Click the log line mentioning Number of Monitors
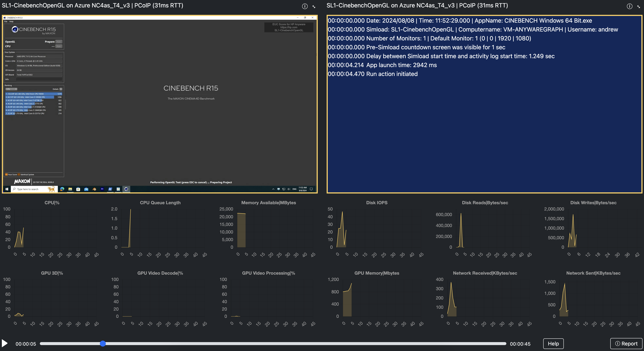The width and height of the screenshot is (644, 351). [429, 38]
